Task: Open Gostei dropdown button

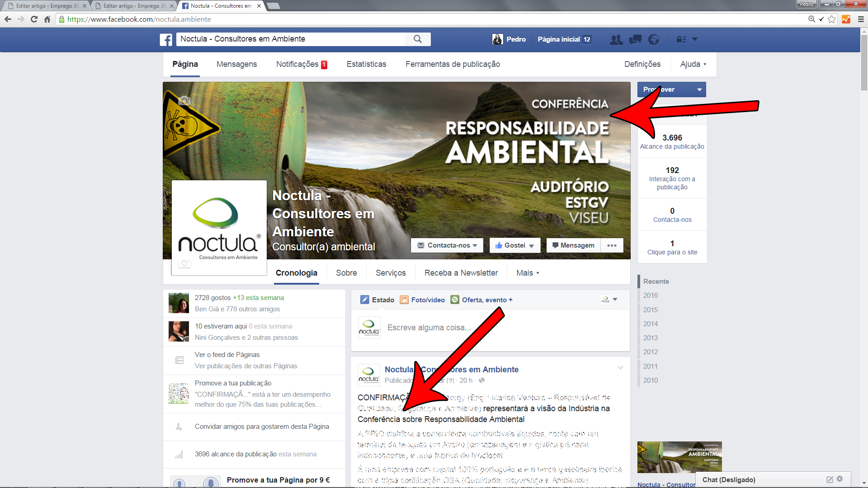Action: 515,245
